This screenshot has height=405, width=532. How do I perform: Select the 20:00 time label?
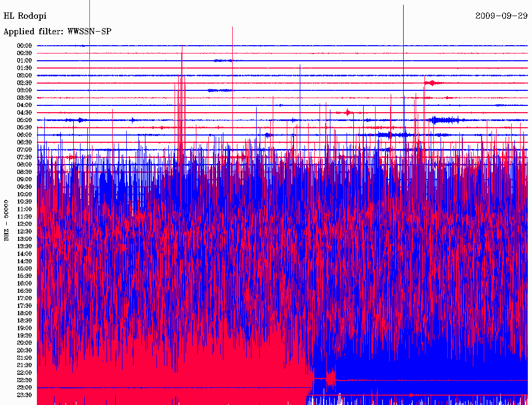pyautogui.click(x=24, y=343)
